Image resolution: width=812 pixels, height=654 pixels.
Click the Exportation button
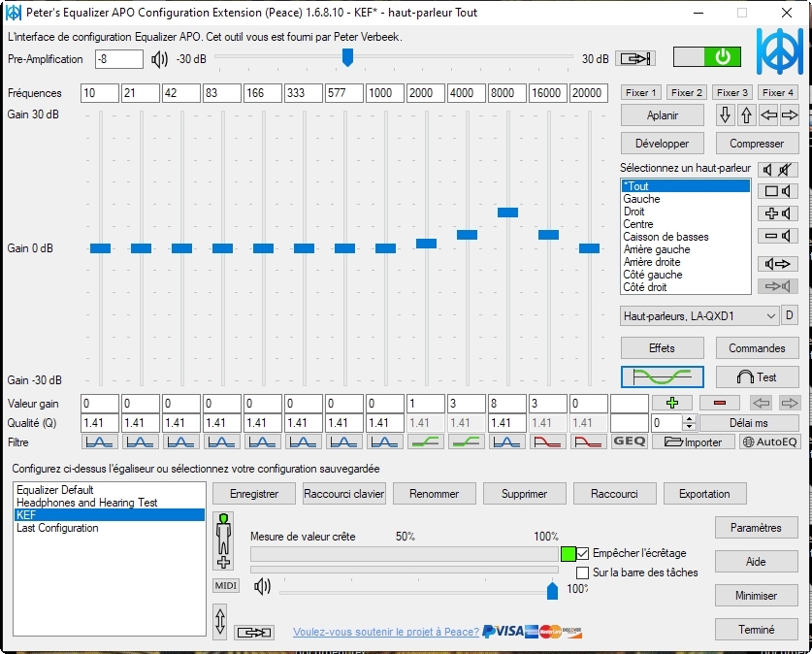(704, 494)
